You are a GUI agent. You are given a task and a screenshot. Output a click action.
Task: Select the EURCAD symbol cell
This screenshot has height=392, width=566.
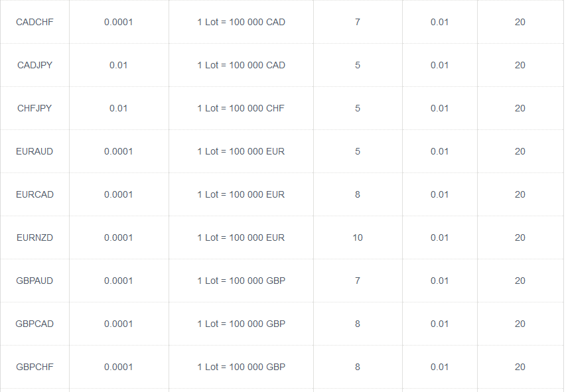click(35, 194)
